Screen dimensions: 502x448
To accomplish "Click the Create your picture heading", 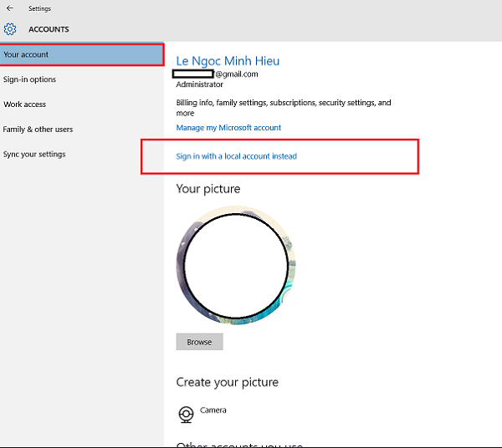I will click(x=228, y=382).
